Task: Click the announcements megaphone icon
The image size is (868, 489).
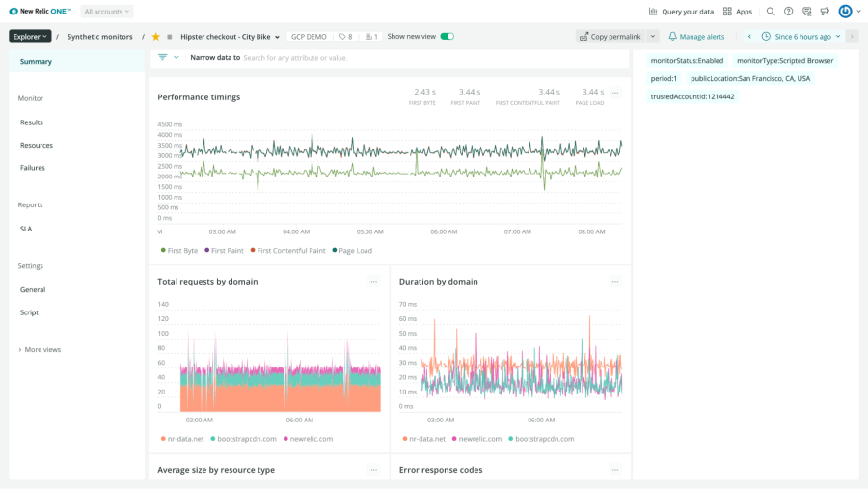Action: coord(825,11)
